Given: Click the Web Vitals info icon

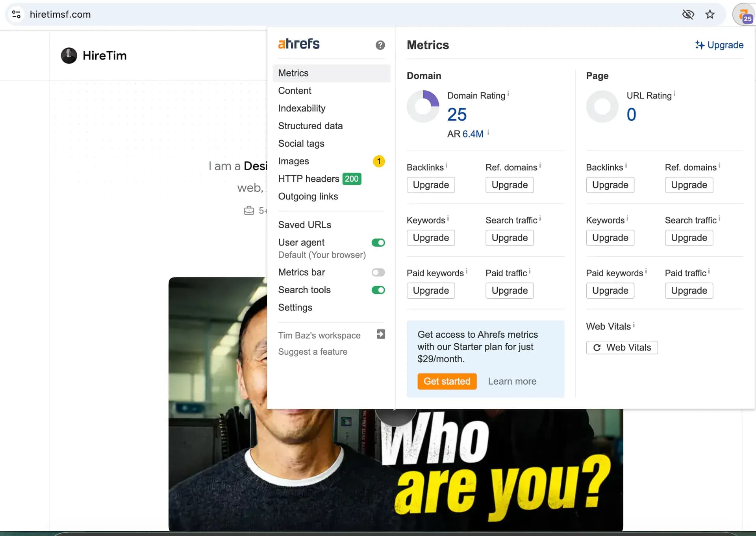Looking at the screenshot, I should [x=633, y=324].
